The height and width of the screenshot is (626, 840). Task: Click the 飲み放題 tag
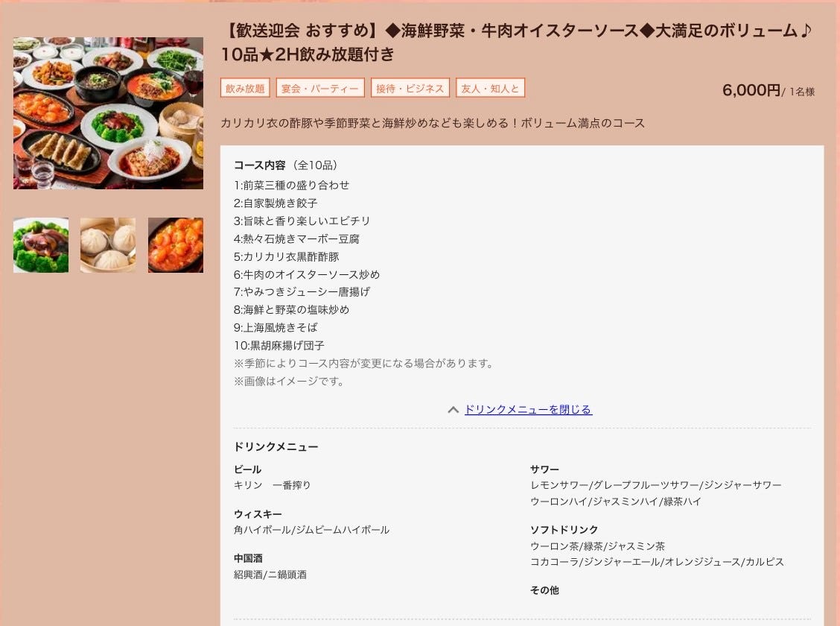click(x=245, y=88)
